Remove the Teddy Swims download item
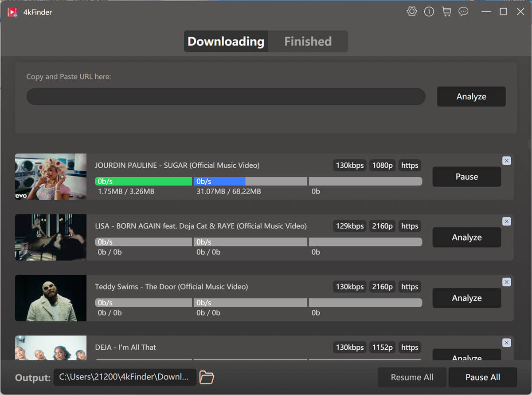The height and width of the screenshot is (395, 532). [x=506, y=282]
